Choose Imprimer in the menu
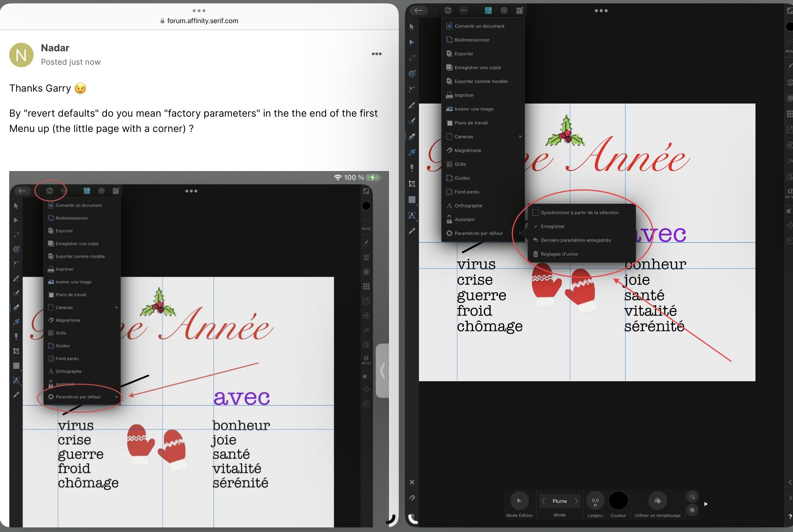 [x=483, y=95]
